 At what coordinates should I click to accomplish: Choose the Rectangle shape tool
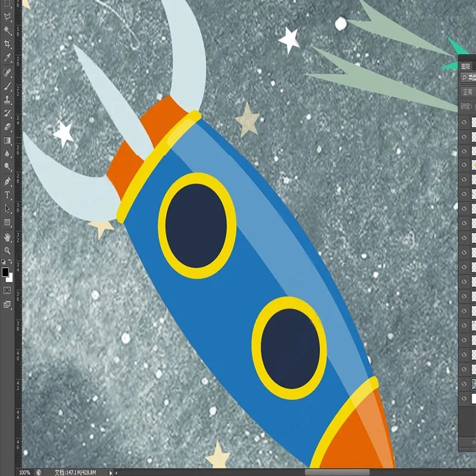[7, 222]
